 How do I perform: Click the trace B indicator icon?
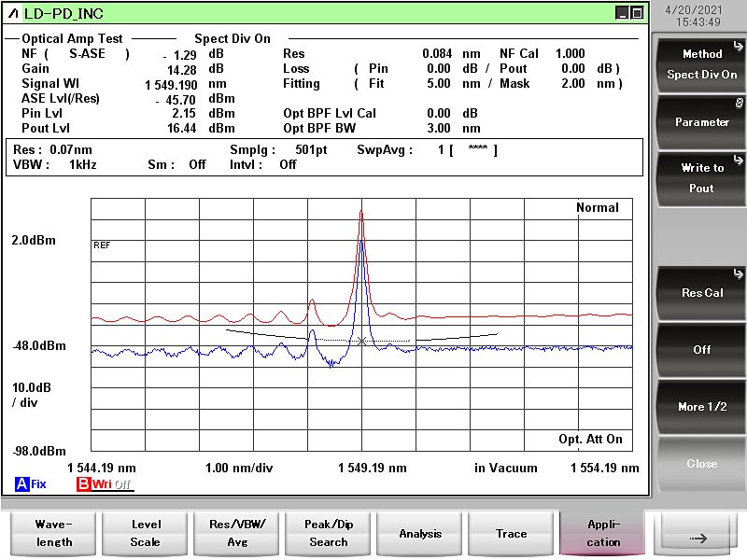click(x=83, y=484)
